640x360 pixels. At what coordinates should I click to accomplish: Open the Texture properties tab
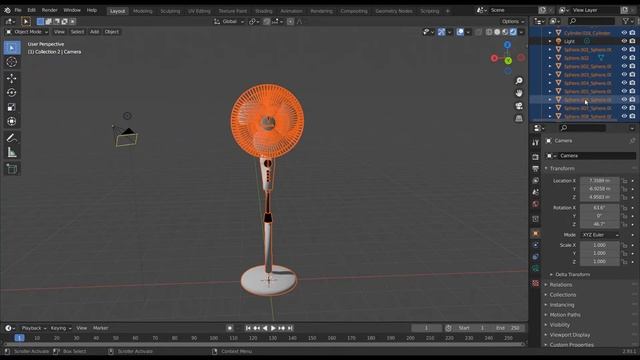[x=536, y=283]
